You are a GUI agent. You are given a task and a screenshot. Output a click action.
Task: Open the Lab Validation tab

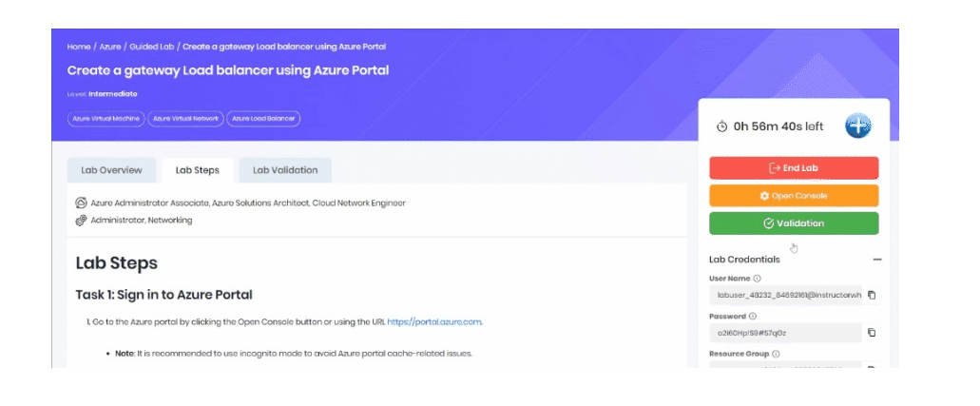click(285, 170)
